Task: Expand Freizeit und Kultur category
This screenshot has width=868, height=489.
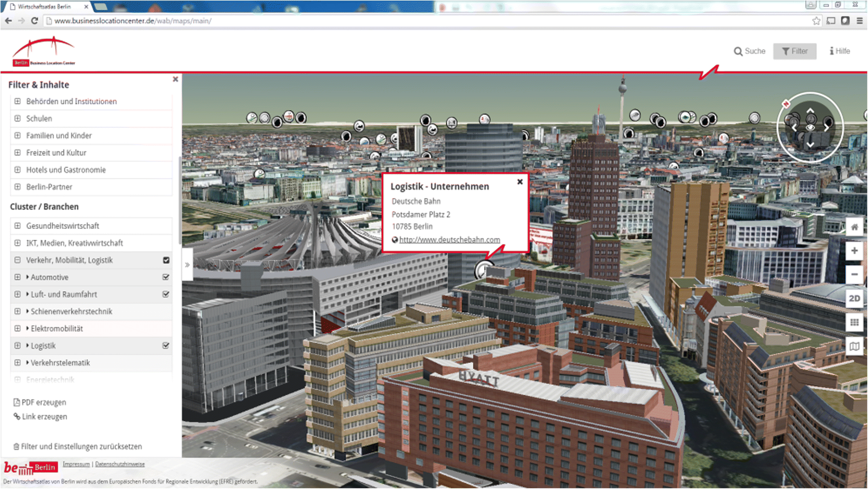Action: click(17, 152)
